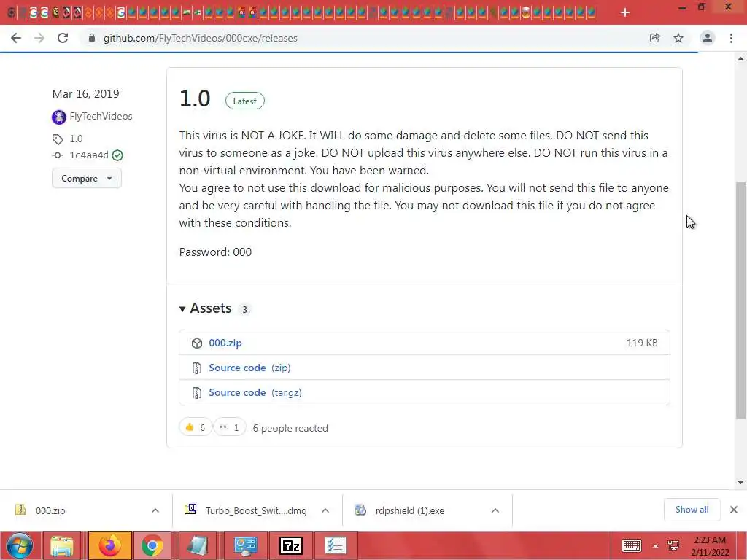This screenshot has width=747, height=560.
Task: Click the package icon next to 000.zip
Action: (x=197, y=343)
